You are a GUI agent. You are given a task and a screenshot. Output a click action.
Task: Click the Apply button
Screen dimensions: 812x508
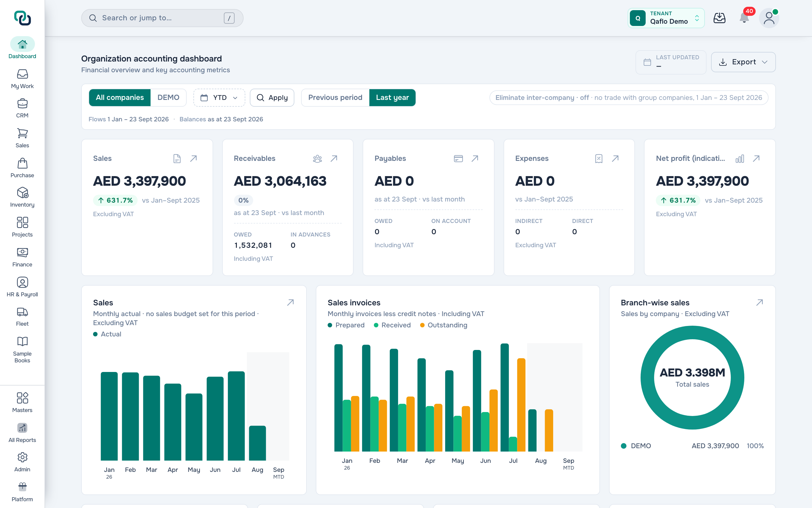tap(272, 98)
